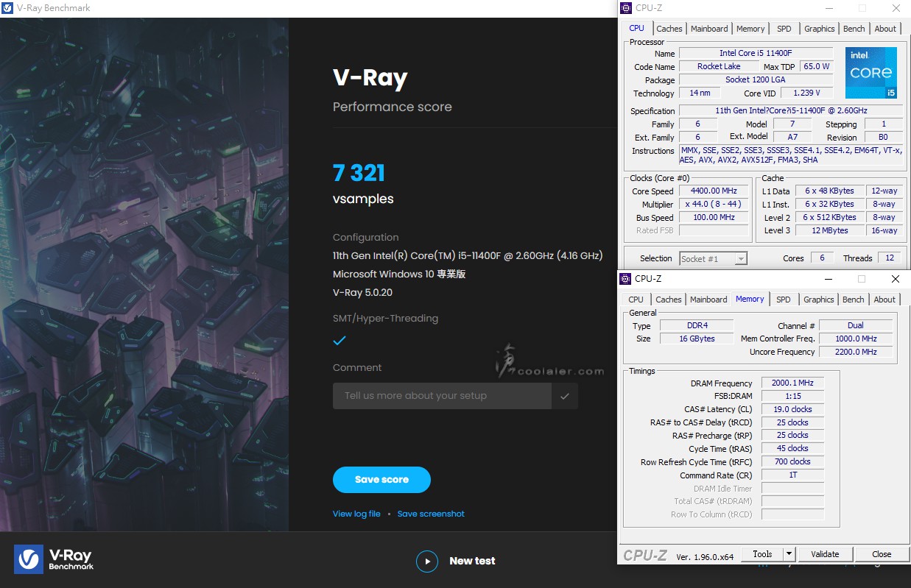Viewport: 911px width, 588px height.
Task: Click the Row Refresh Cycle Time value '700 clocks'
Action: pos(792,462)
